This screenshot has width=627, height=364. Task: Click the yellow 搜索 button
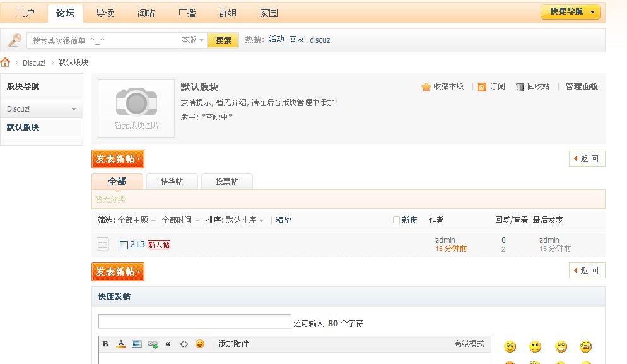223,40
